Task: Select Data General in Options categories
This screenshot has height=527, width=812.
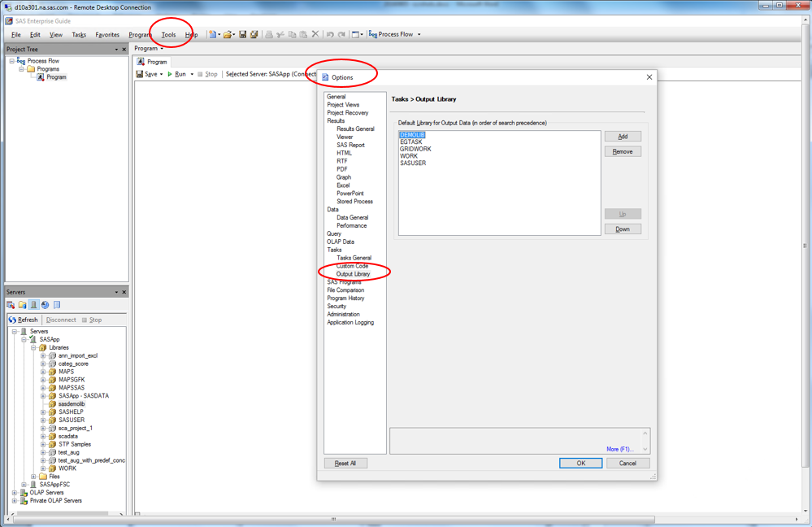Action: 352,218
